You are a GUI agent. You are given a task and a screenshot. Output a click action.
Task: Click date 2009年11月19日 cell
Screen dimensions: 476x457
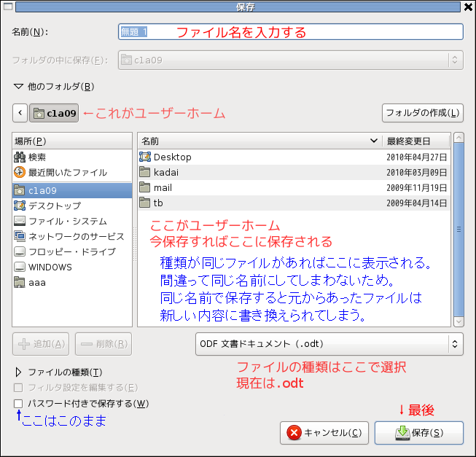tap(416, 188)
